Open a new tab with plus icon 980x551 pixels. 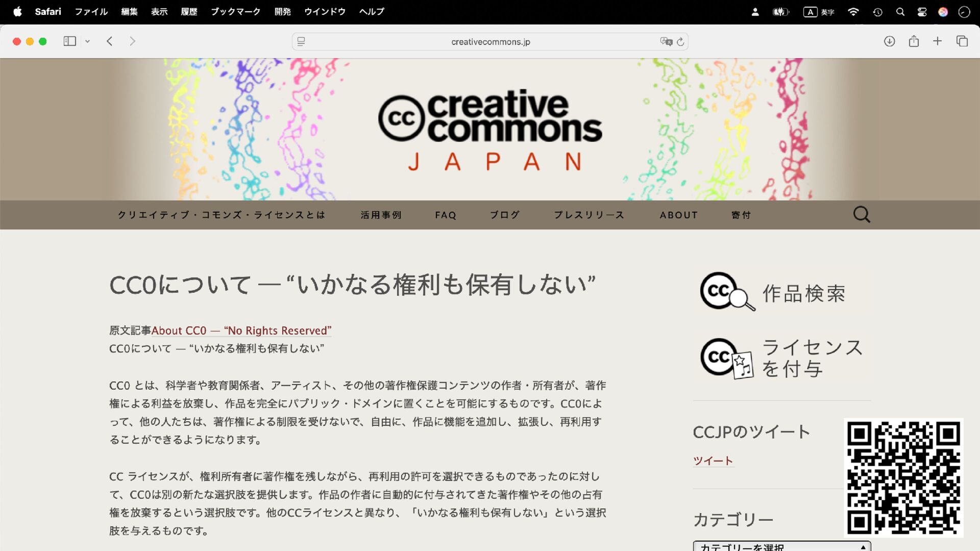coord(938,41)
